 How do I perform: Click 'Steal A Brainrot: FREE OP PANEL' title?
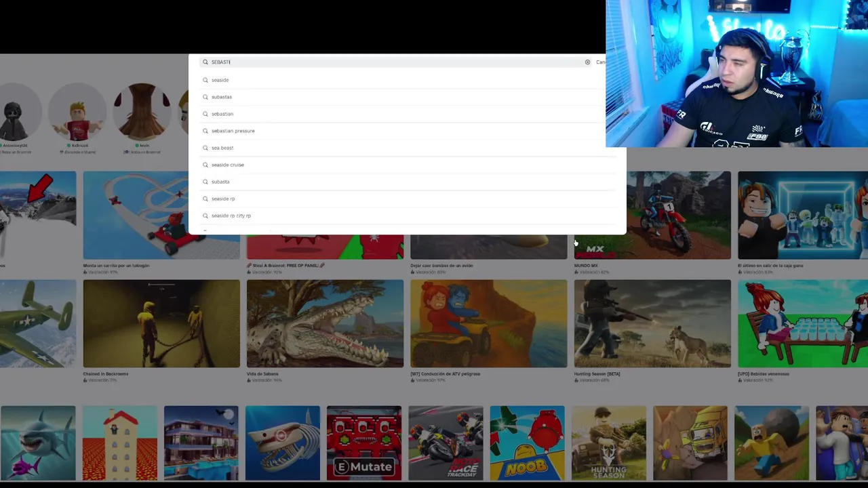(285, 266)
